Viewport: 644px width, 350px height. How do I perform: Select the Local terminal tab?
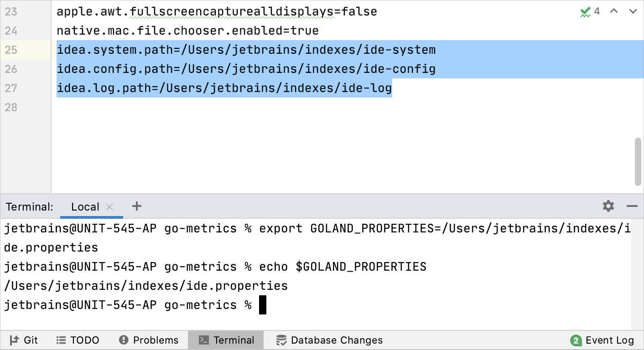pos(85,206)
